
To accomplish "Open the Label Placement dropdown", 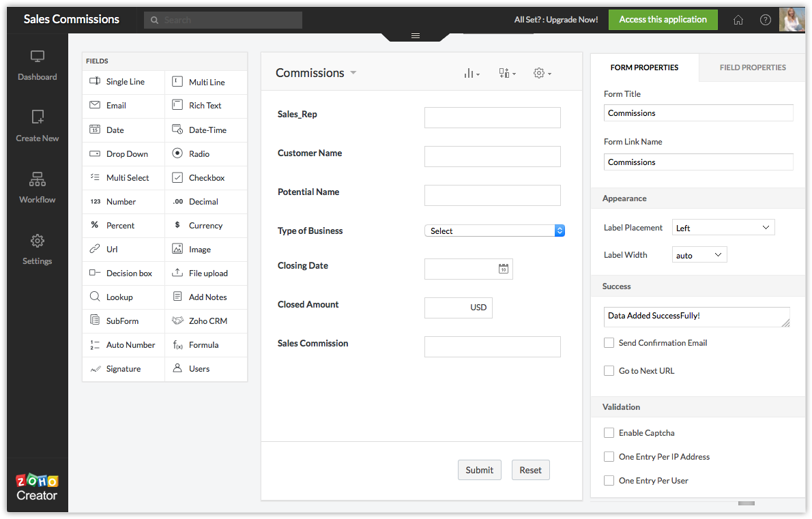I will click(723, 228).
